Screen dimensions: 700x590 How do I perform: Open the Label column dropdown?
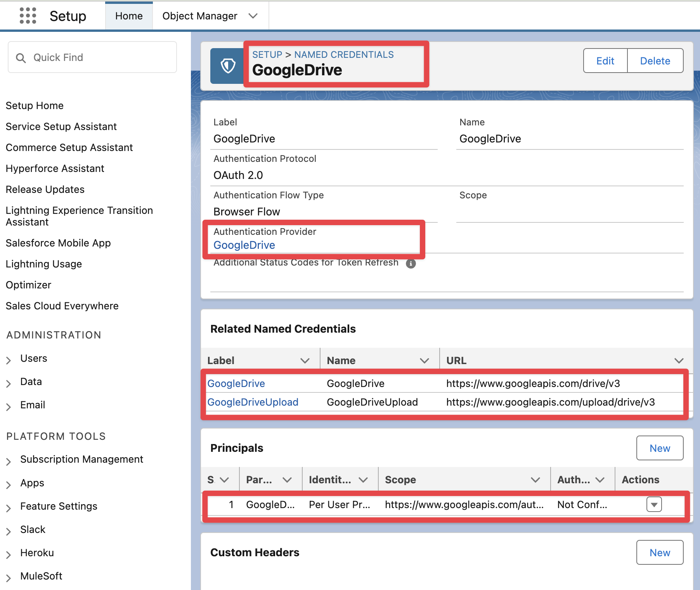click(x=305, y=360)
